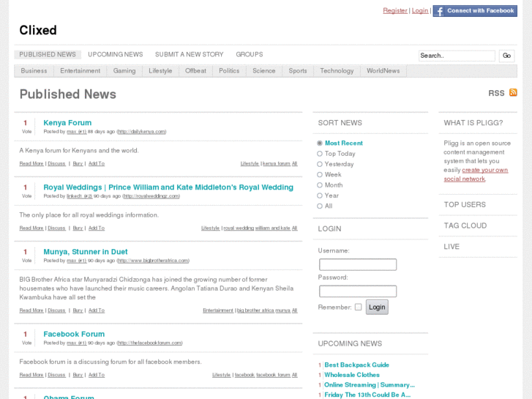The height and width of the screenshot is (399, 532).
Task: Collapse the Upcoming News sidebar header
Action: click(350, 343)
